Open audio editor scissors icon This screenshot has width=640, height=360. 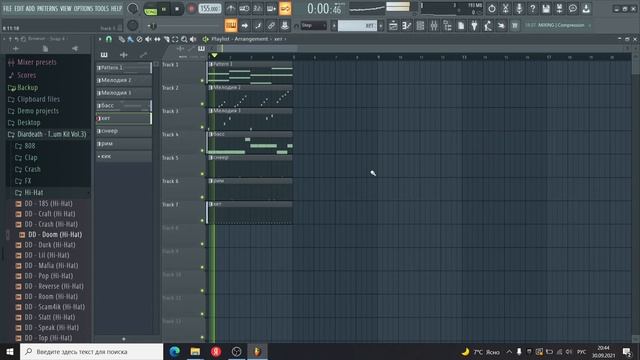pos(505,8)
